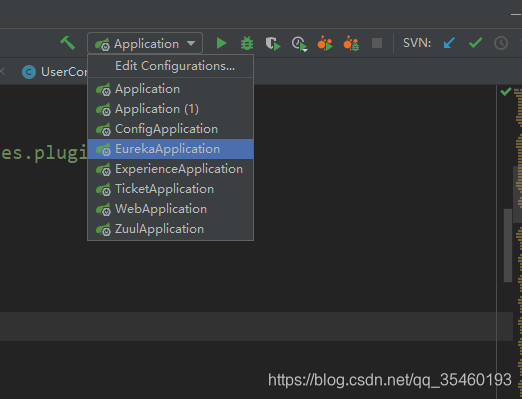Switch to the UserCon editor tab
Viewport: 522px width, 399px height.
click(54, 72)
